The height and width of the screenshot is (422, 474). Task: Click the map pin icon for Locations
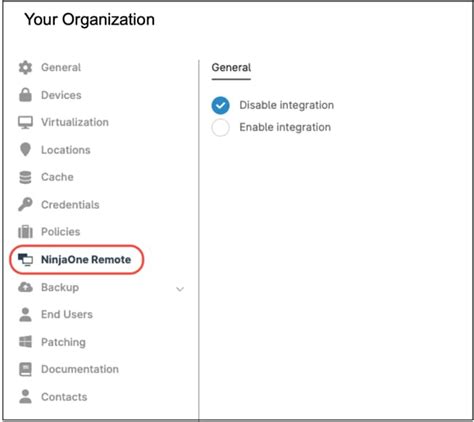click(25, 150)
